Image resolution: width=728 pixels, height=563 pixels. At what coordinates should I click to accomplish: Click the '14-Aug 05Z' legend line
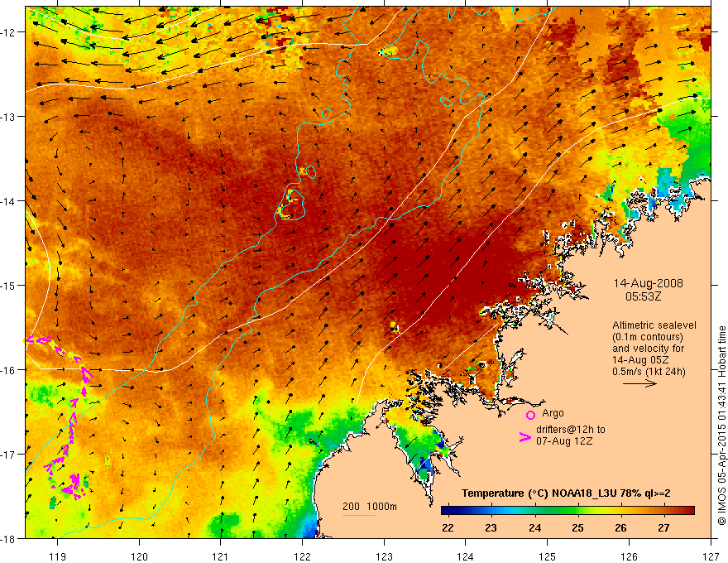640,360
